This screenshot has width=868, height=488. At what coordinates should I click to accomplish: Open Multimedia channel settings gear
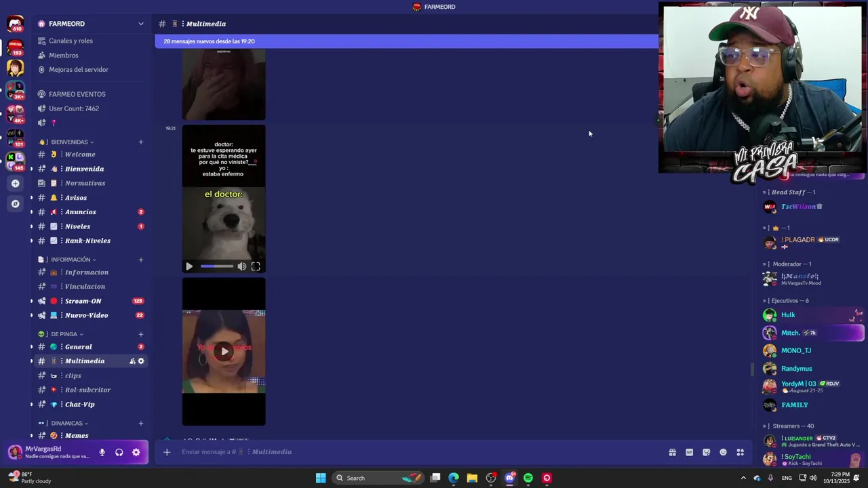[x=141, y=361]
